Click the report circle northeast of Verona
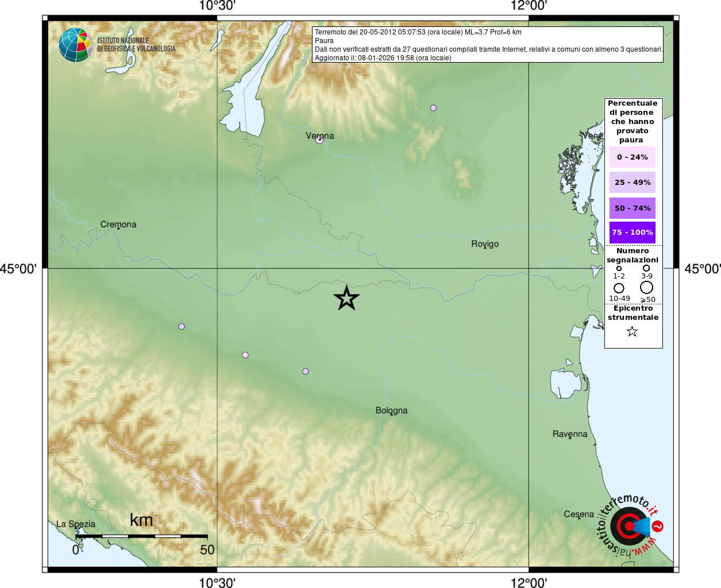 [x=433, y=108]
